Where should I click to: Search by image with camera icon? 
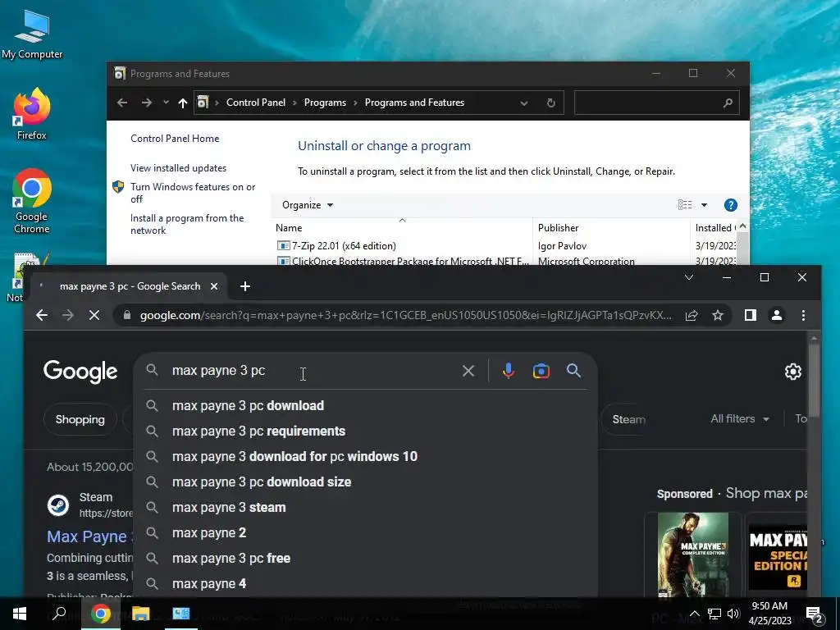click(541, 371)
